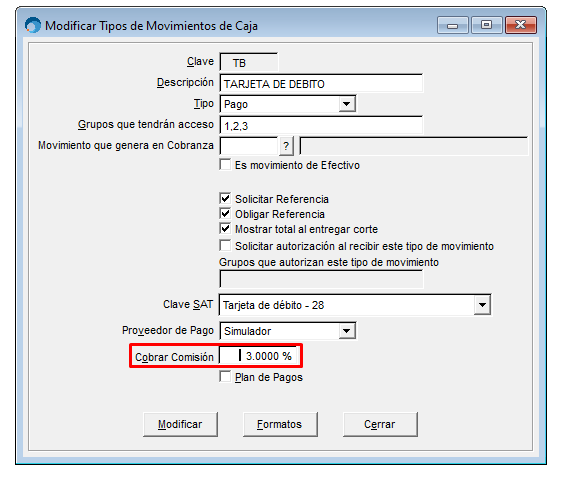Viewport: 568px width, 477px height.
Task: Enable Es movimiento de Efectivo checkbox
Action: pyautogui.click(x=225, y=164)
